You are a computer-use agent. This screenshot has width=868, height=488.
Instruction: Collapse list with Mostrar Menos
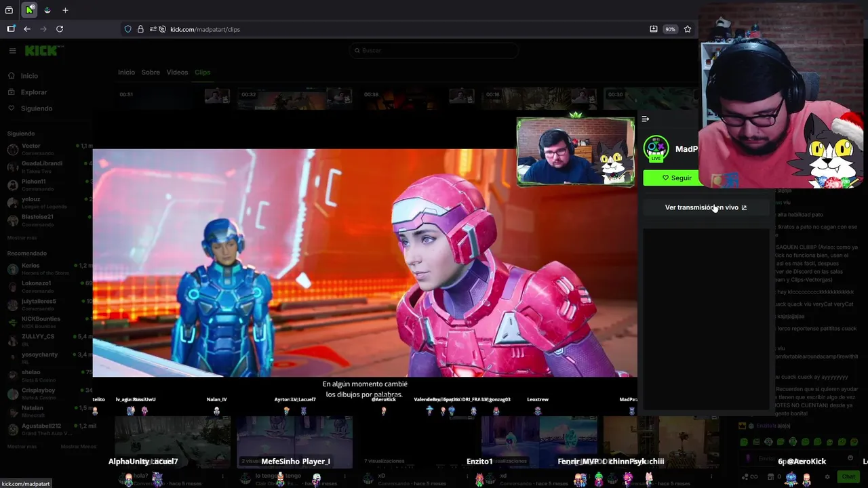[x=78, y=446]
